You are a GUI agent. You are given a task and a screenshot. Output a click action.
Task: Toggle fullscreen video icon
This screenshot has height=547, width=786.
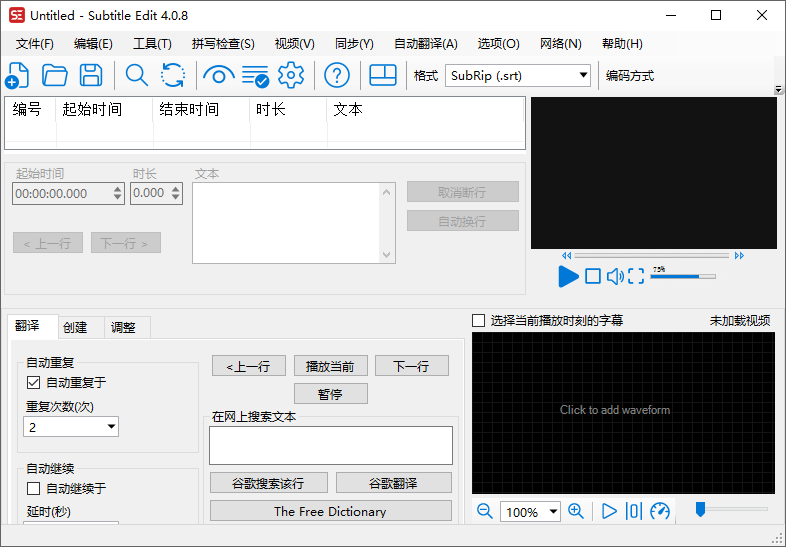(636, 276)
